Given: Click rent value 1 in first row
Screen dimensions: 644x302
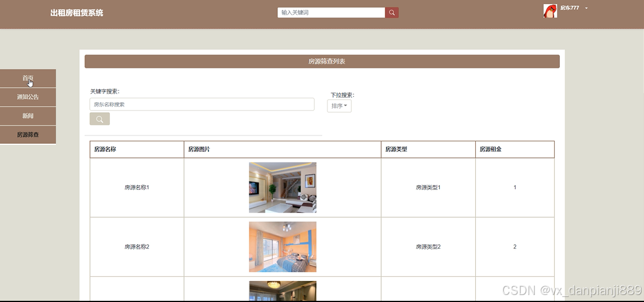Looking at the screenshot, I should click(x=514, y=188).
